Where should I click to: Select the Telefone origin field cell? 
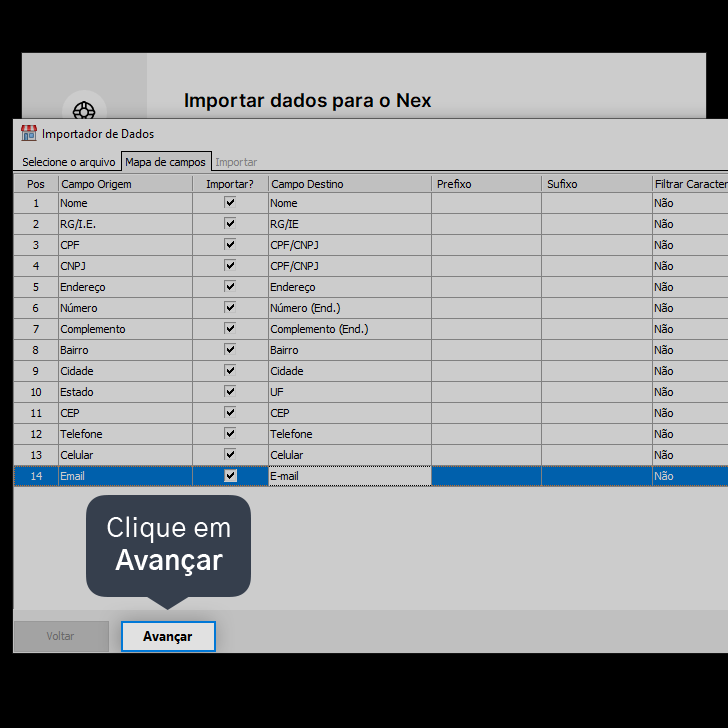click(125, 434)
